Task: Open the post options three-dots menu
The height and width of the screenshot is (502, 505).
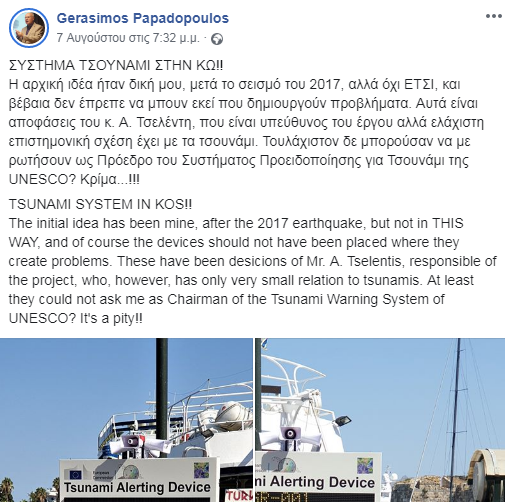Action: (x=494, y=16)
